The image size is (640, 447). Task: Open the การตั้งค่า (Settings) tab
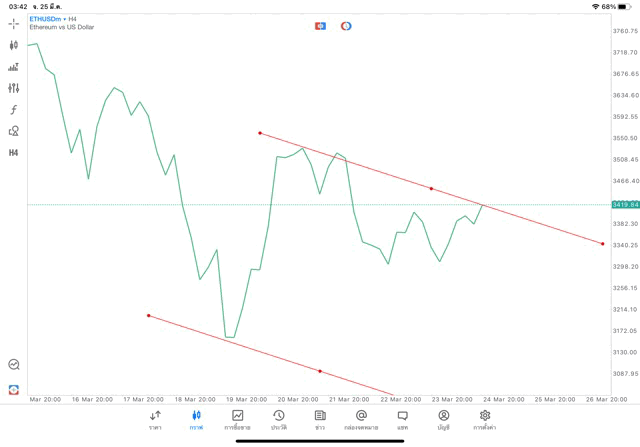[485, 419]
